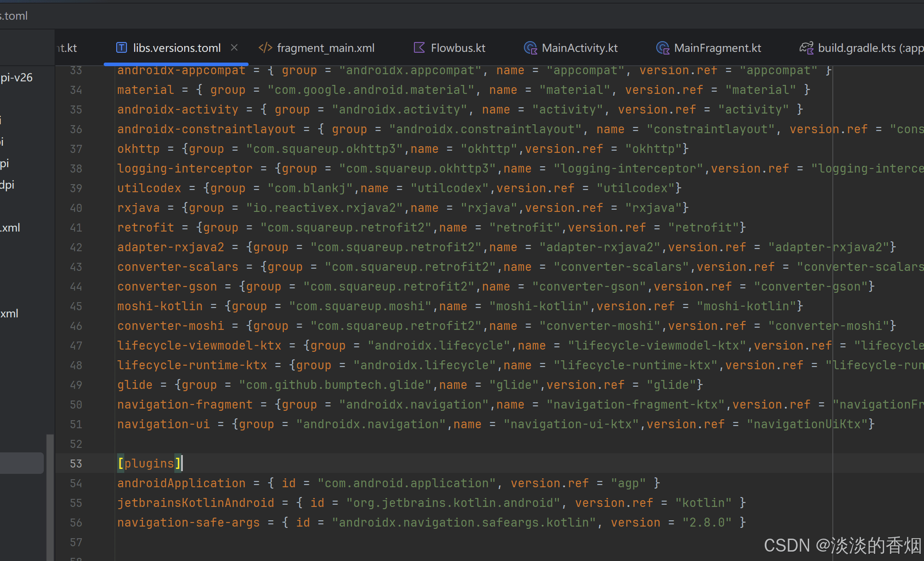Click "navigationUiKtx" version reference
The image size is (924, 561).
click(x=807, y=424)
